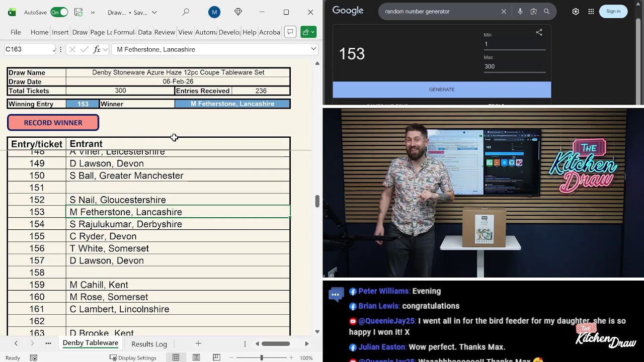Open Display Settings in the status bar
This screenshot has height=362, width=644.
133,358
